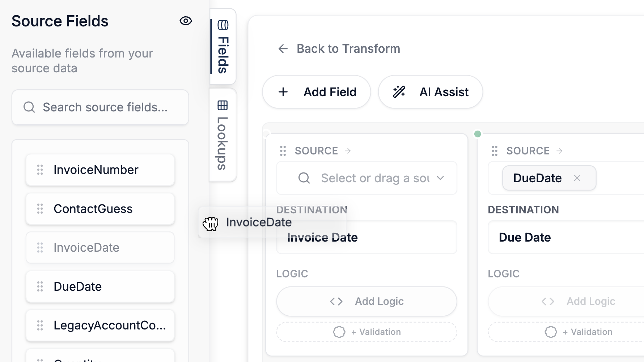Screen dimensions: 644x362
Task: Toggle the eye icon in Source Fields panel
Action: [x=186, y=21]
